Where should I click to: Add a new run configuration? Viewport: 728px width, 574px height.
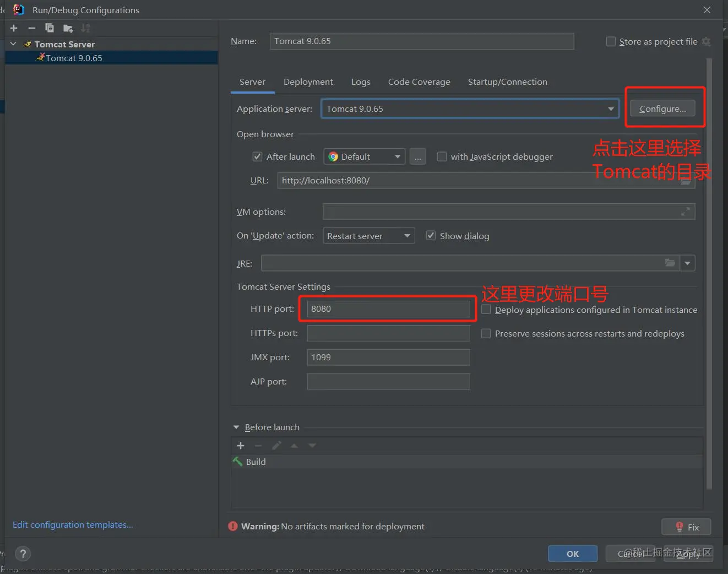tap(14, 28)
